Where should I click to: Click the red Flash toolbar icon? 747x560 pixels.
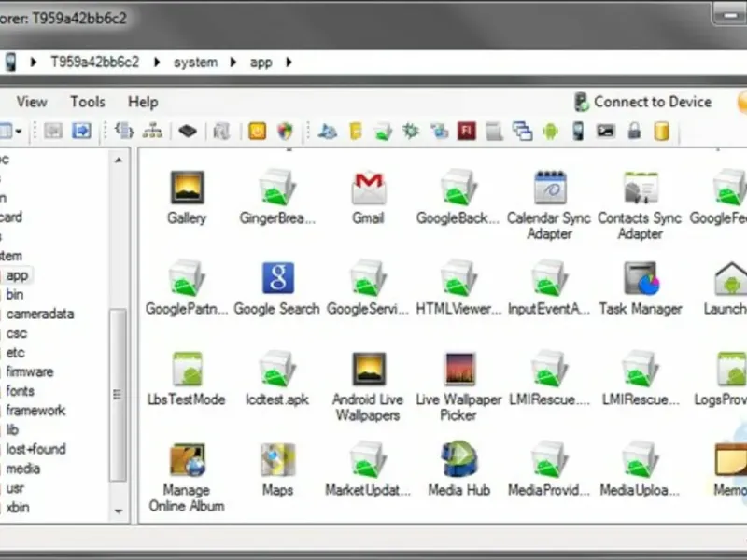point(466,131)
